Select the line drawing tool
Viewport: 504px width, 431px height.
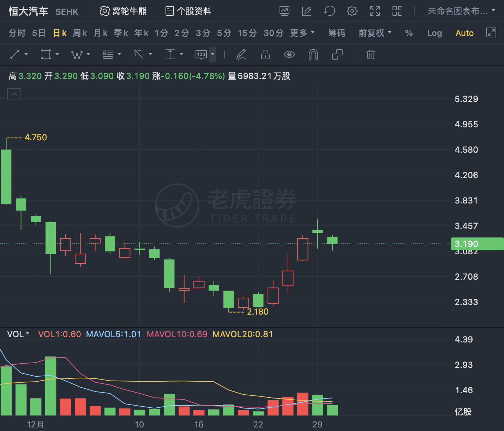click(15, 54)
